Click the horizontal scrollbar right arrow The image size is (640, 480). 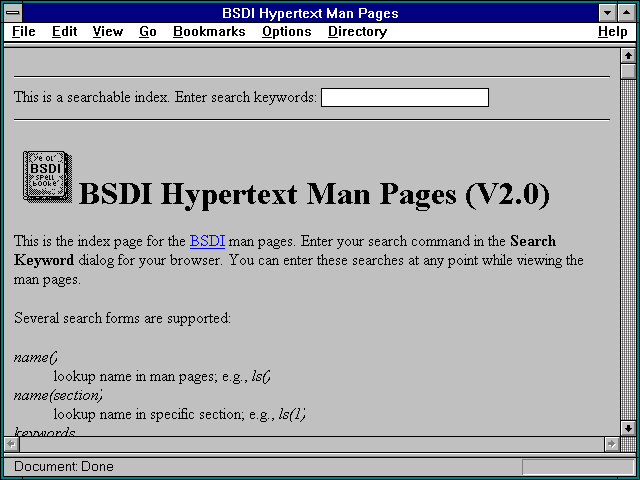(611, 444)
